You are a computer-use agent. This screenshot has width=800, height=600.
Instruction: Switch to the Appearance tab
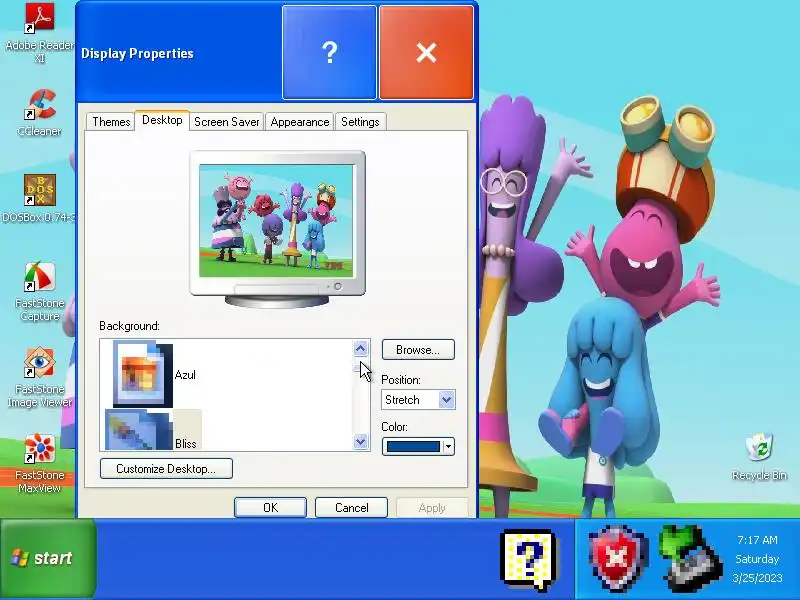[x=299, y=122]
